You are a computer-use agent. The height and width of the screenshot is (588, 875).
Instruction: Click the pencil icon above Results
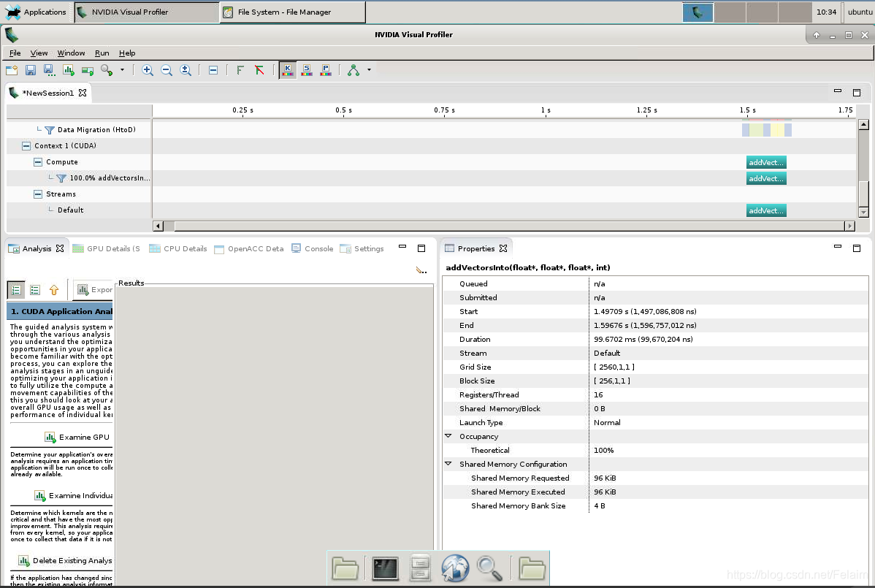click(x=421, y=270)
